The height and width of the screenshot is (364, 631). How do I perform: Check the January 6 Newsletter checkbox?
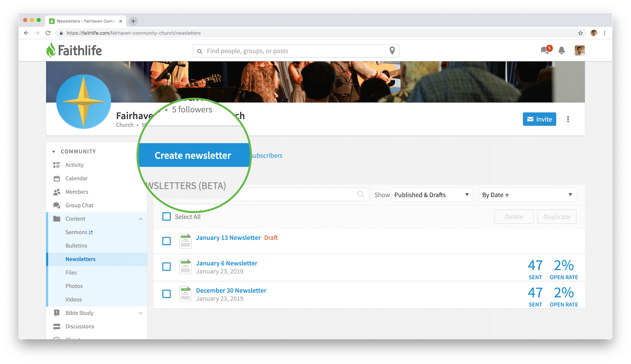pos(167,267)
